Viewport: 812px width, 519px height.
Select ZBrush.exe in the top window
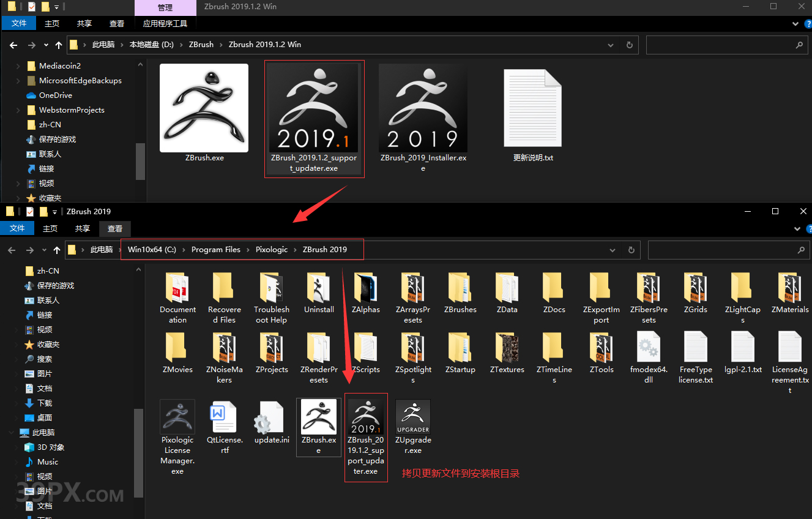point(204,113)
